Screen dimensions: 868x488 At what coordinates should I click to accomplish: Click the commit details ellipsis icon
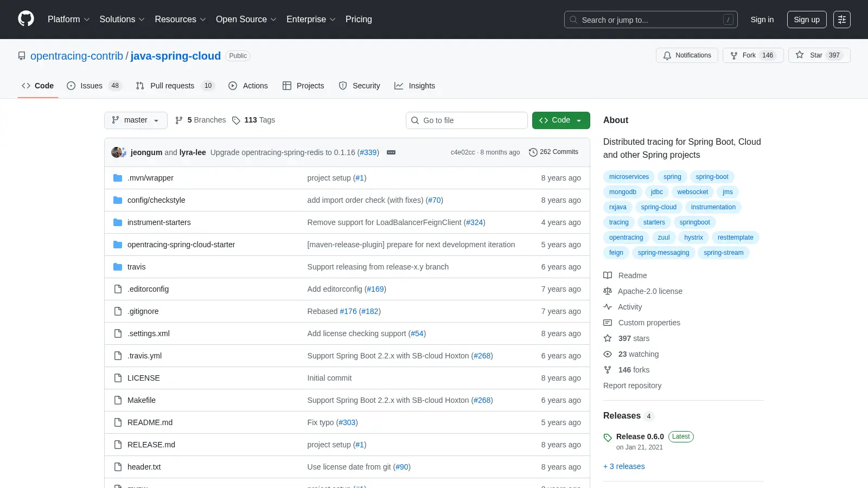pyautogui.click(x=391, y=152)
